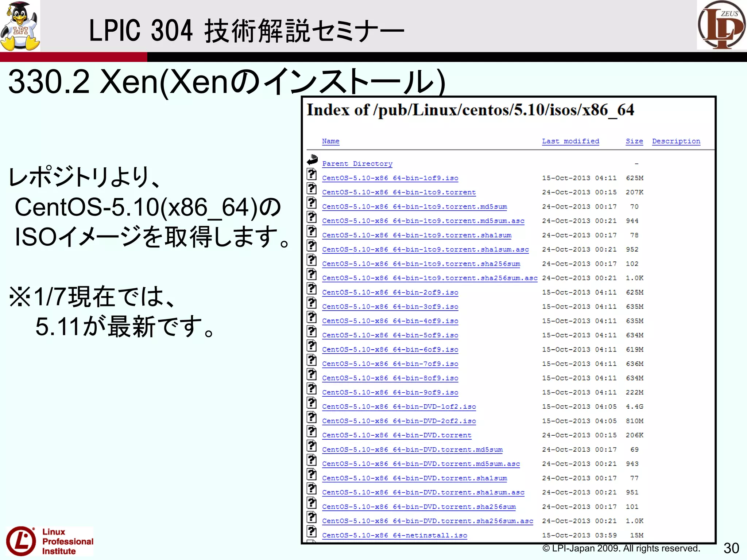Click file icon beside bin-DVD.torrent.sha256sum.asc

point(311,517)
